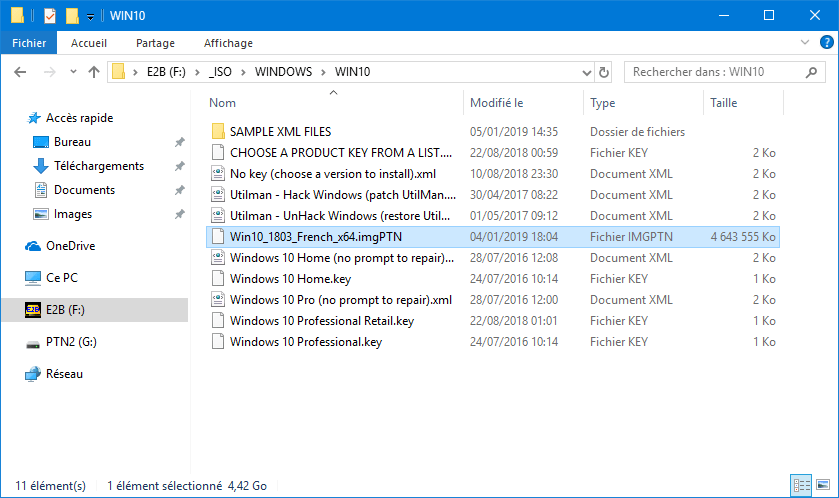839x498 pixels.
Task: Refresh the WIN10 folder view
Action: coord(604,72)
